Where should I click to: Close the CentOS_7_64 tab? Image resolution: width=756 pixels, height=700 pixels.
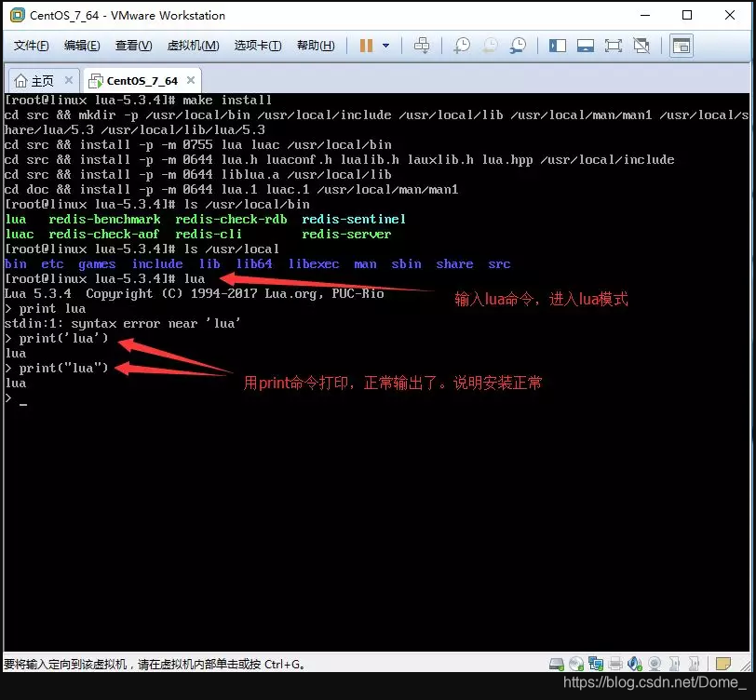coord(191,80)
